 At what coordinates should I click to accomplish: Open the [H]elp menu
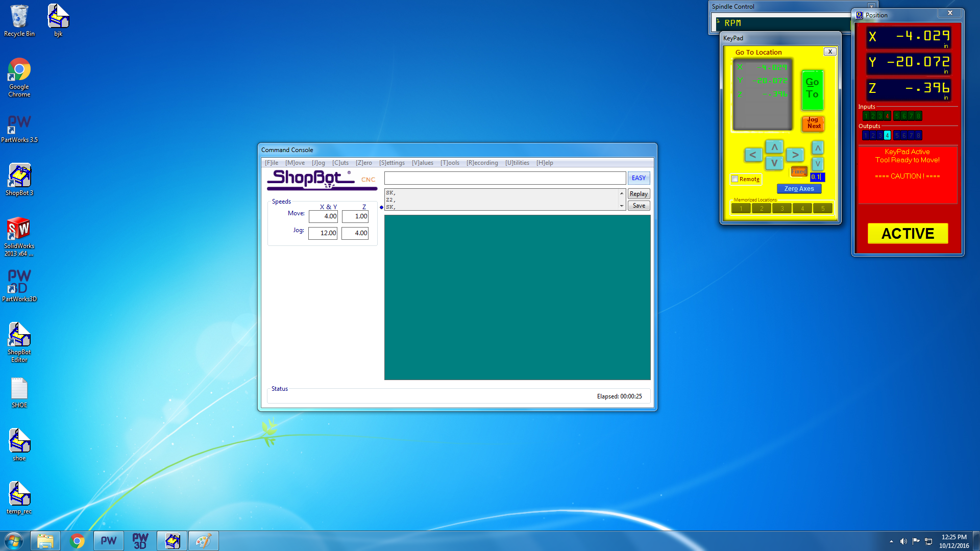545,163
